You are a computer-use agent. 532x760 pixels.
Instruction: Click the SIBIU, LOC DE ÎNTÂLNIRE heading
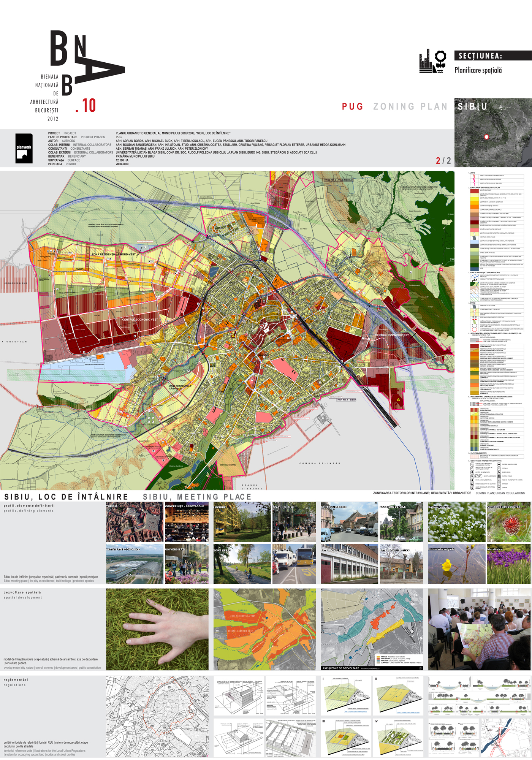tap(66, 497)
